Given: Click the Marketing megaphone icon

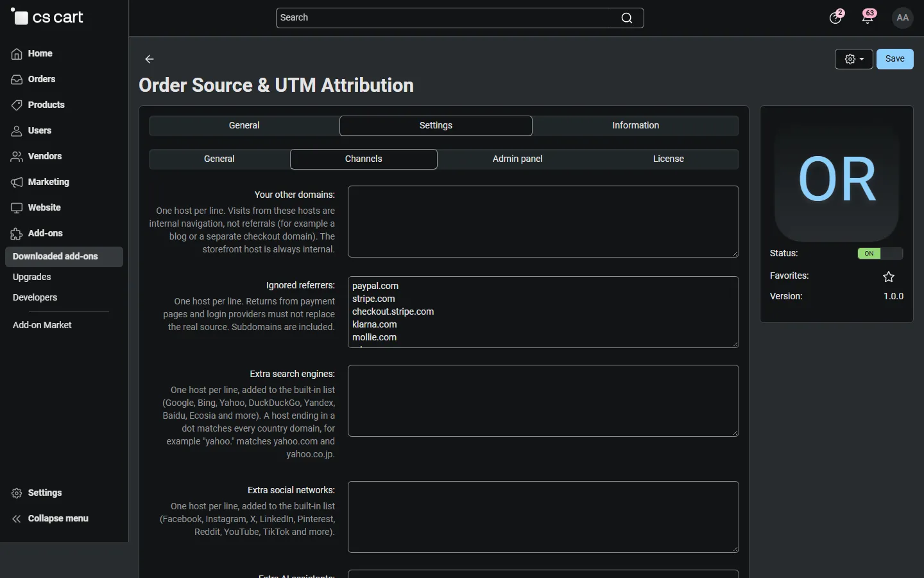Looking at the screenshot, I should 17,182.
